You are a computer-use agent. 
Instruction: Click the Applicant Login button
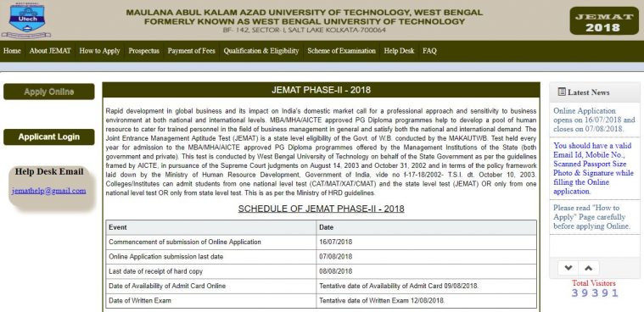click(x=49, y=136)
